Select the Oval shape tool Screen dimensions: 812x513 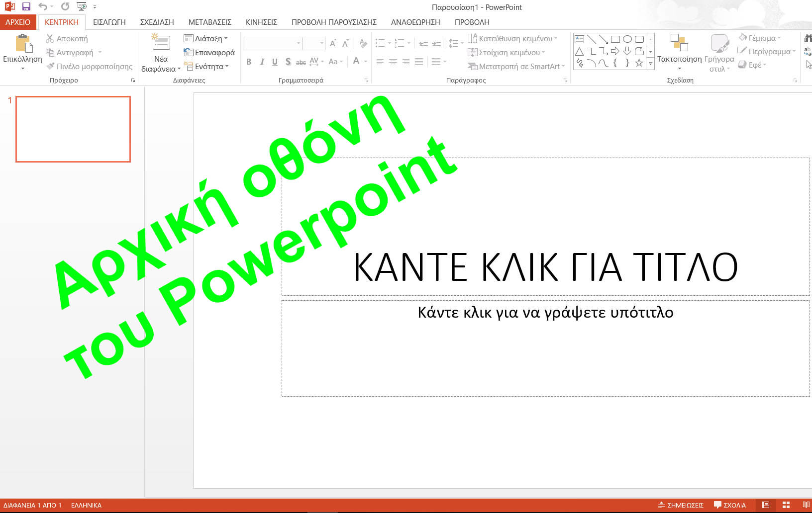627,38
